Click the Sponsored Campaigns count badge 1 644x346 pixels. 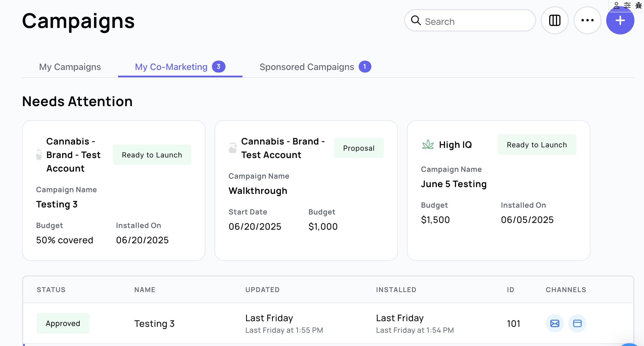(x=365, y=67)
